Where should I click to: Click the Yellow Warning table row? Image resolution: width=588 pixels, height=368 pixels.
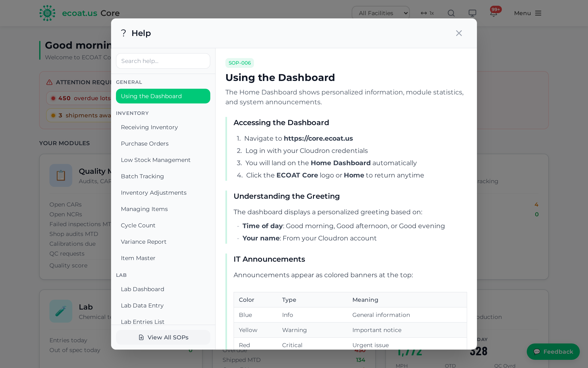tap(350, 330)
